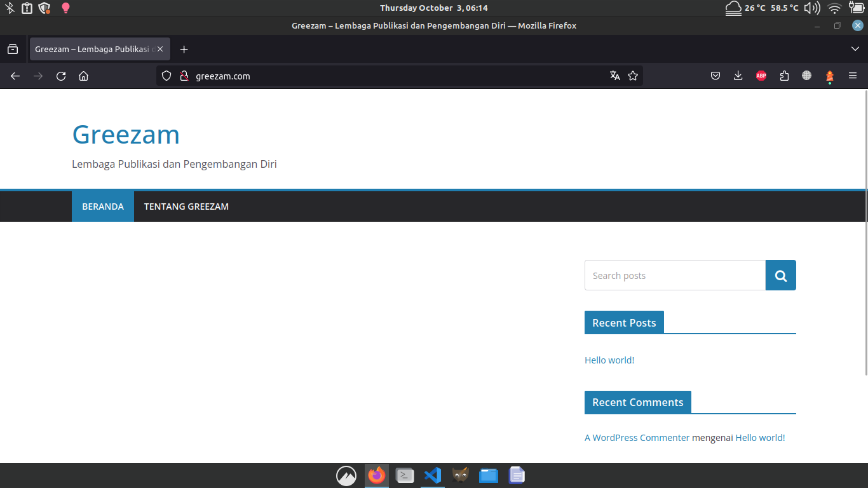Close the Greezam browser tab
This screenshot has height=488, width=868.
pyautogui.click(x=161, y=49)
